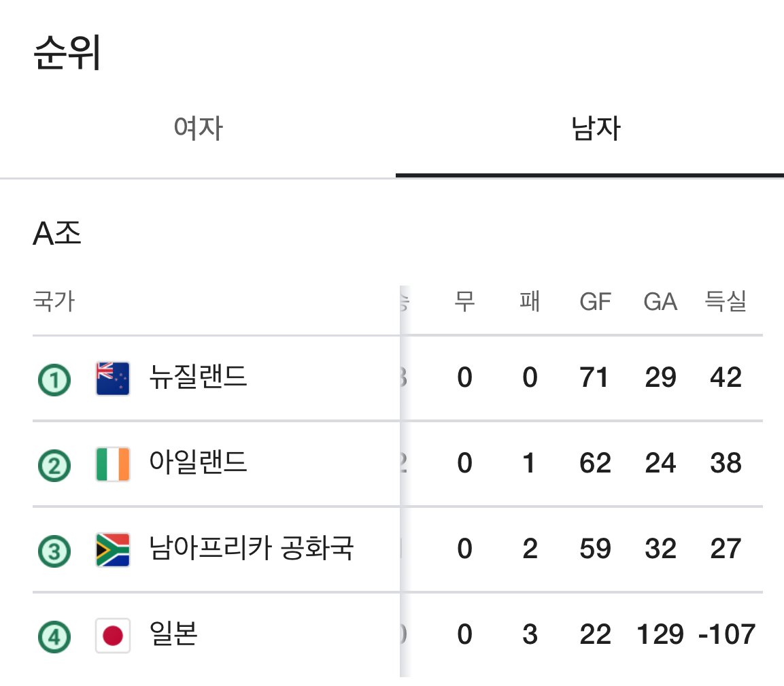
Task: Open the 뉴질랜드 team link
Action: [x=198, y=377]
